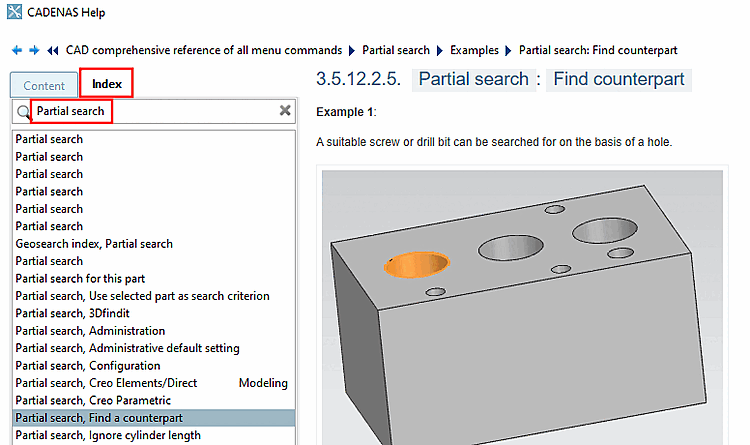This screenshot has width=750, height=445.
Task: Select the Index tab
Action: [x=106, y=84]
